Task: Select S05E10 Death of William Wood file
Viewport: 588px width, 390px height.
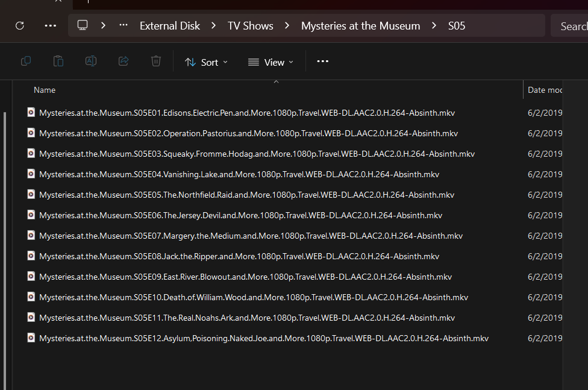Action: coord(254,297)
